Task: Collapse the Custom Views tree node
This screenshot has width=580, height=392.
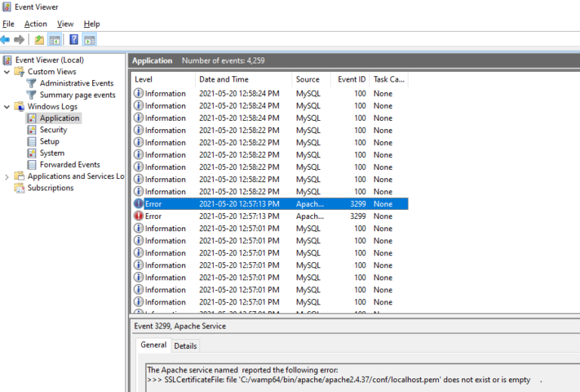Action: [x=7, y=72]
